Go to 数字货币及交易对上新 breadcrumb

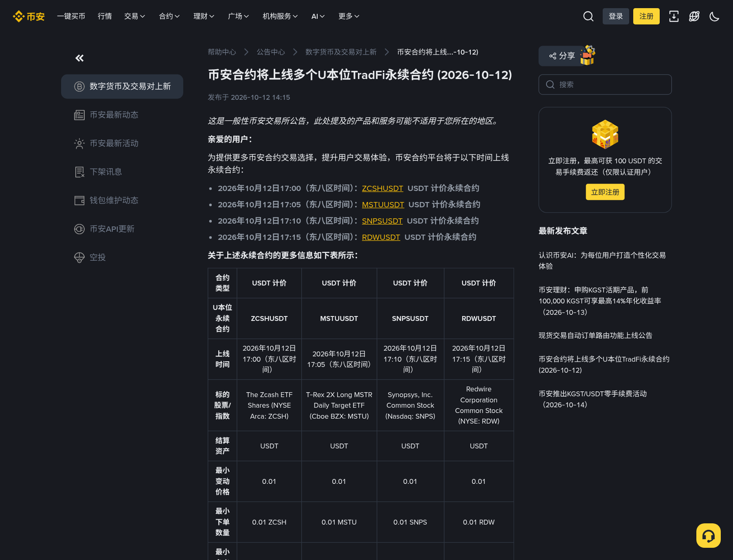click(341, 52)
